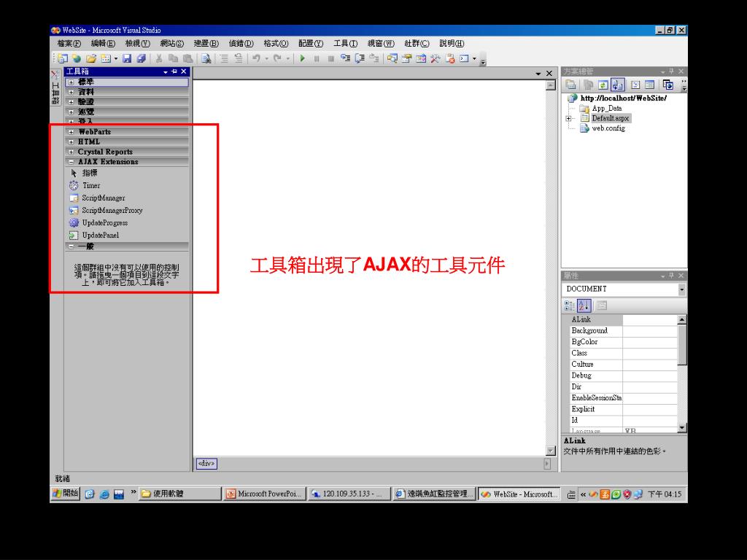Click the New Web Site globe icon
Viewport: 747px width, 560px height.
[x=77, y=58]
